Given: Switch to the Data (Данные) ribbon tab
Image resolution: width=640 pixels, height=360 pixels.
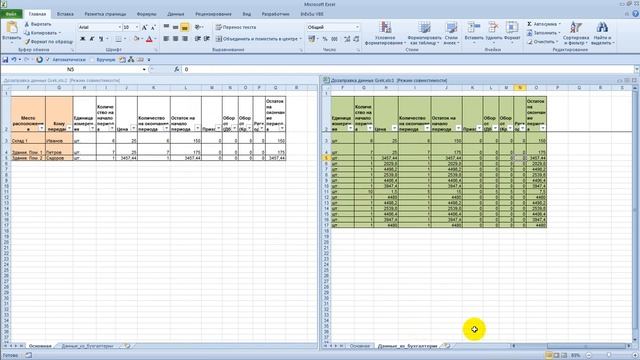Looking at the screenshot, I should click(x=176, y=14).
